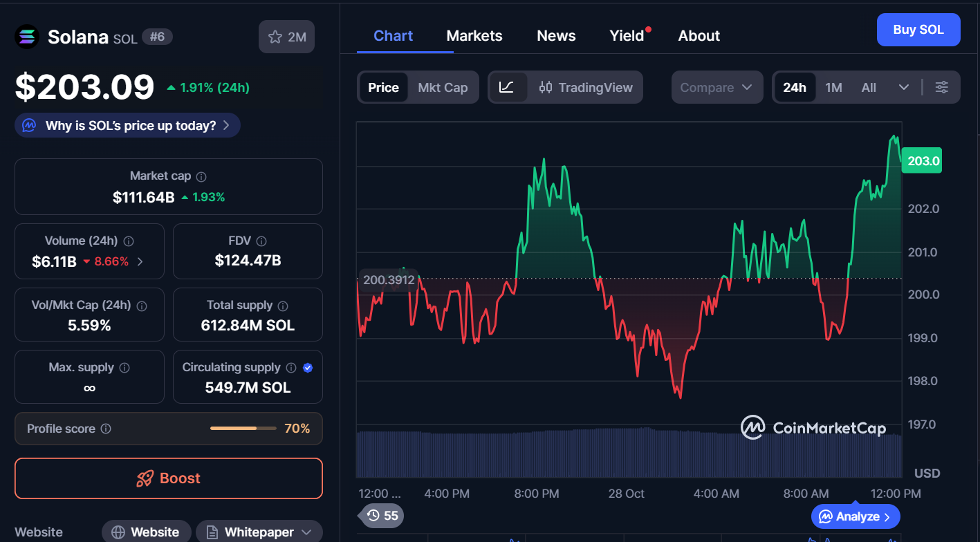Screen dimensions: 980x542
Task: Switch to the Yield tab
Action: pos(627,36)
